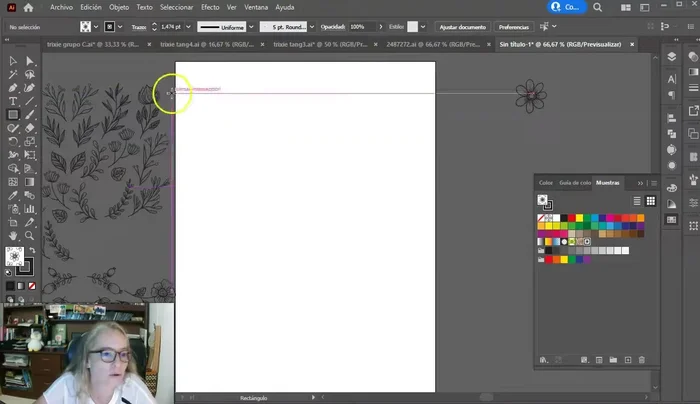The width and height of the screenshot is (700, 404).
Task: Activate the fill box in toolbar
Action: [14, 256]
